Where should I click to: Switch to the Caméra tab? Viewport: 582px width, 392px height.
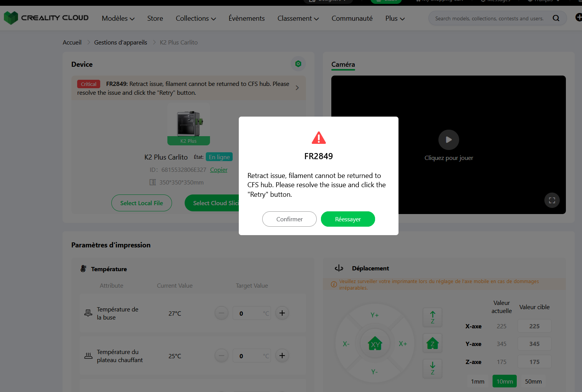coord(343,64)
